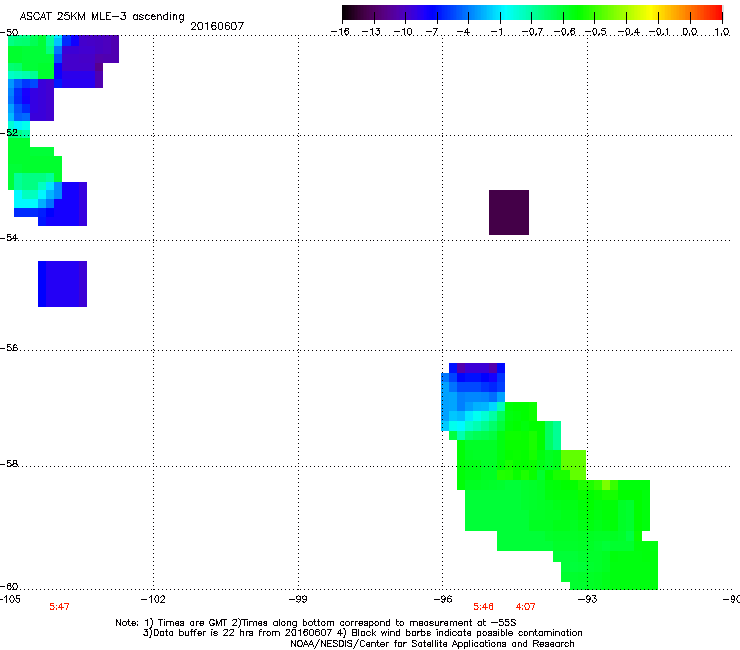Click the colorbar label -13
This screenshot has width=740, height=650.
[371, 32]
